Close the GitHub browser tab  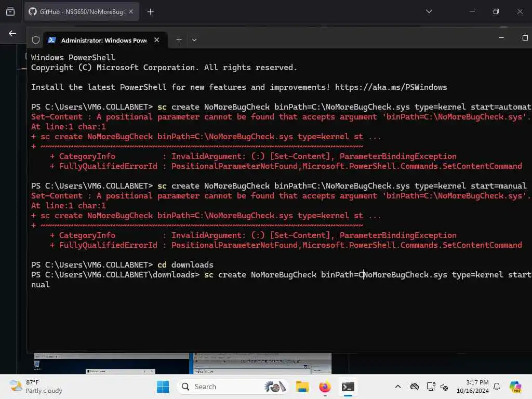coord(131,11)
